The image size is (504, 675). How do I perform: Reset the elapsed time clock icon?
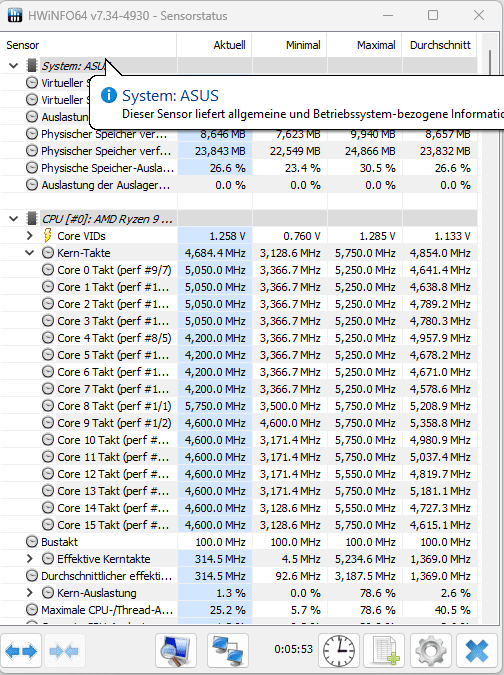[339, 650]
